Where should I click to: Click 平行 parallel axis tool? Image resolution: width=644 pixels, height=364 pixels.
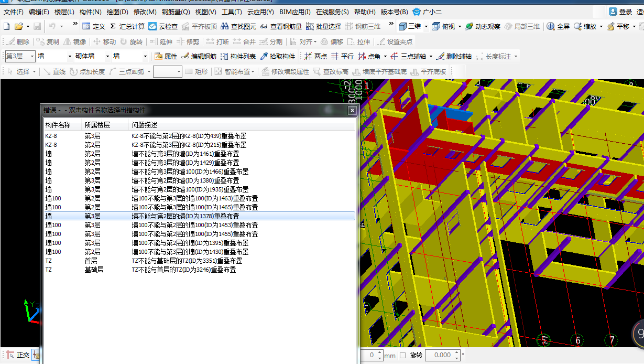tap(342, 56)
